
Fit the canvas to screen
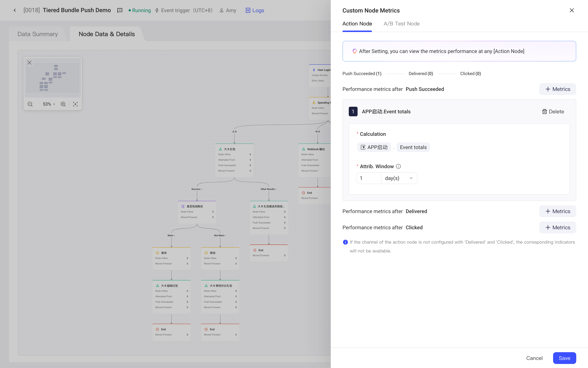click(x=75, y=104)
